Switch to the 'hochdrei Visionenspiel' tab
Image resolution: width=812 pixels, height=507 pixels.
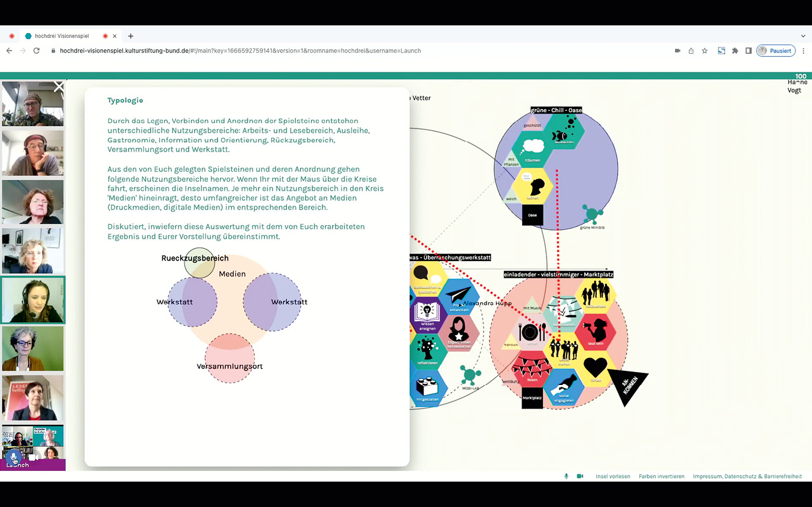[62, 36]
